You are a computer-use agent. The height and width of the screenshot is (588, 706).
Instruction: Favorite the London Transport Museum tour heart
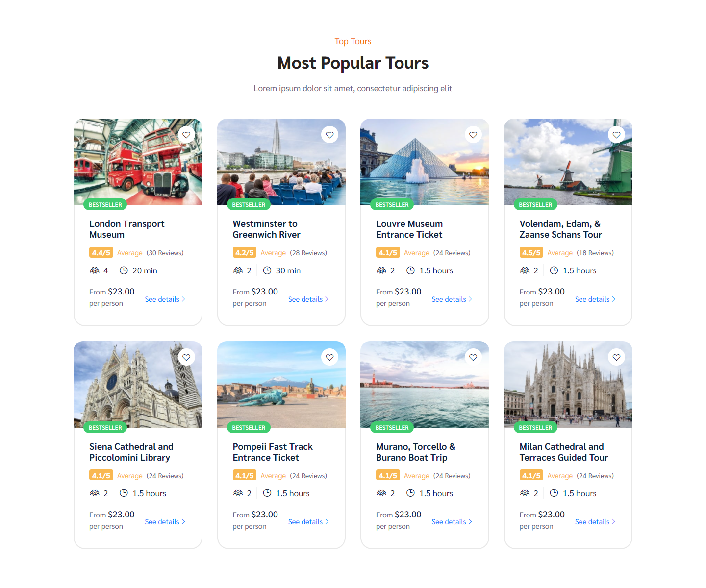(x=186, y=135)
